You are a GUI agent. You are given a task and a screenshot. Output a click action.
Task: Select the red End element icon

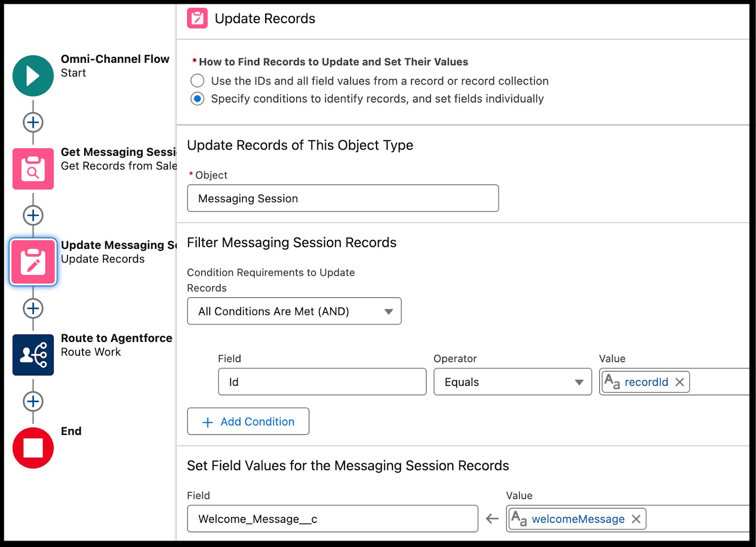click(33, 448)
